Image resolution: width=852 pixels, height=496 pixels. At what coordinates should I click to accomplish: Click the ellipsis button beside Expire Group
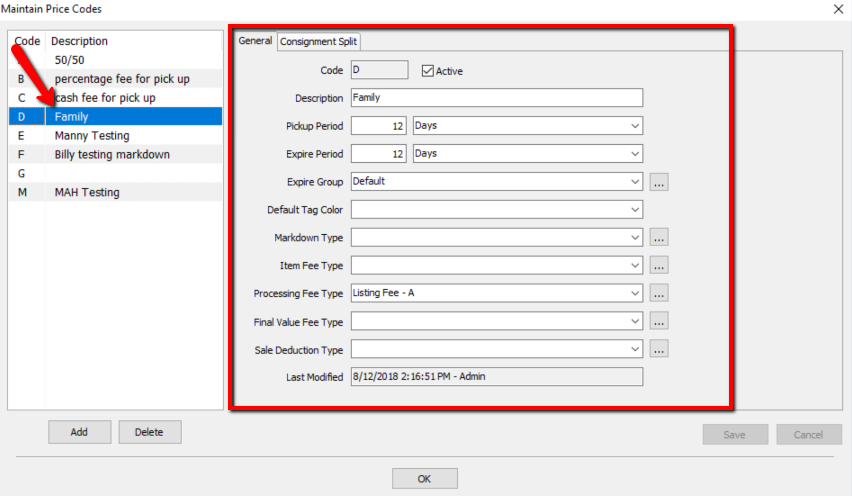(659, 182)
